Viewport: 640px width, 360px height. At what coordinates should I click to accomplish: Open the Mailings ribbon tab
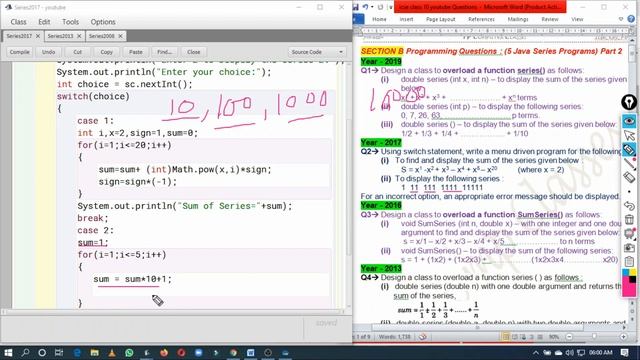pyautogui.click(x=518, y=19)
